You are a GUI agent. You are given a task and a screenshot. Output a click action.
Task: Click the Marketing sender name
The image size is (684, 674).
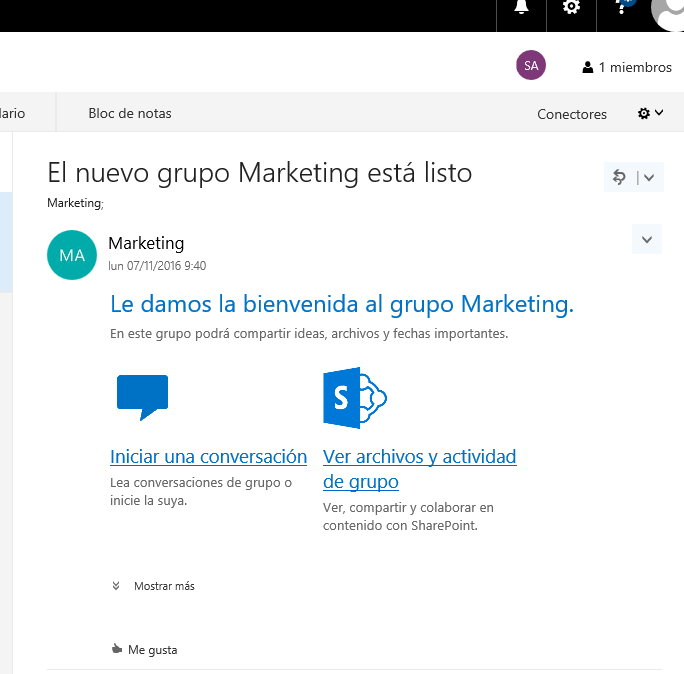click(x=146, y=243)
